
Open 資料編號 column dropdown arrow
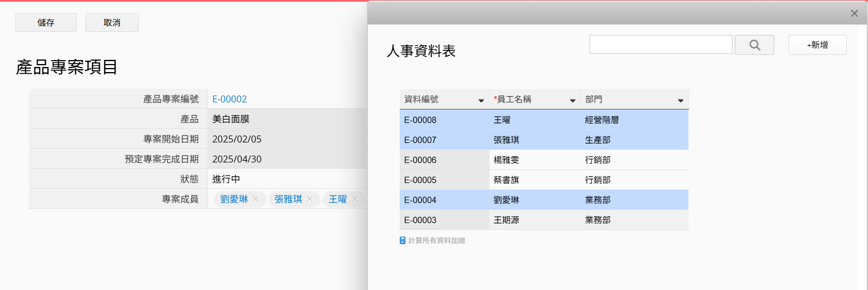[x=481, y=101]
